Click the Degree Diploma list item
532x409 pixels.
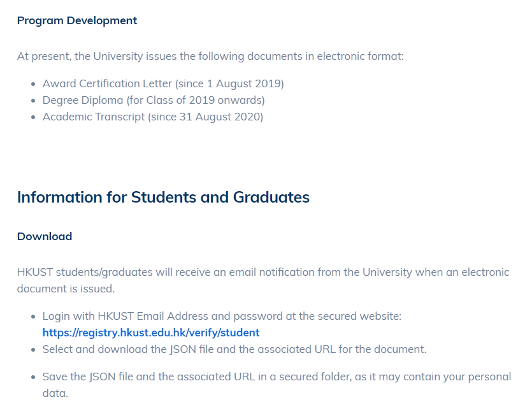[154, 101]
